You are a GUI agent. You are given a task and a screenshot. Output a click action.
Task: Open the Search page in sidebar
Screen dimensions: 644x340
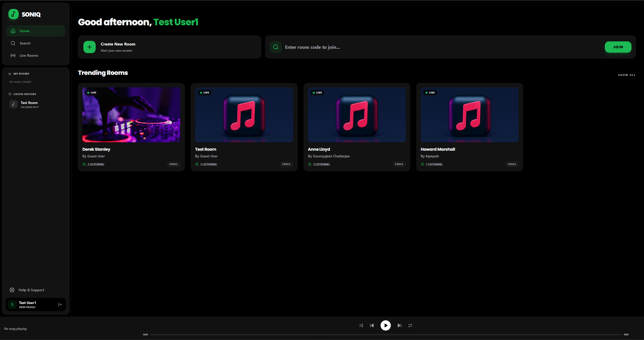pyautogui.click(x=25, y=43)
